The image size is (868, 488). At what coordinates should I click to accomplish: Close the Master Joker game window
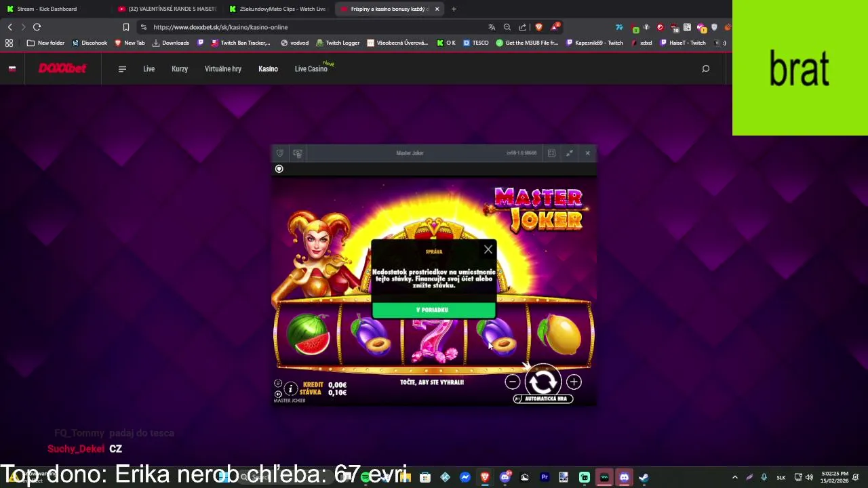tap(587, 153)
